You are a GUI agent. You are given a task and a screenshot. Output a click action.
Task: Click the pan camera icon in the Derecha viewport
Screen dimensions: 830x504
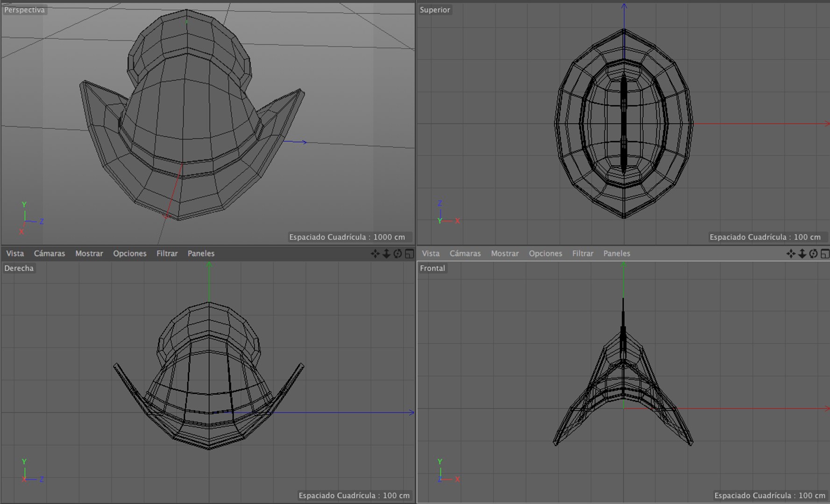tap(375, 253)
